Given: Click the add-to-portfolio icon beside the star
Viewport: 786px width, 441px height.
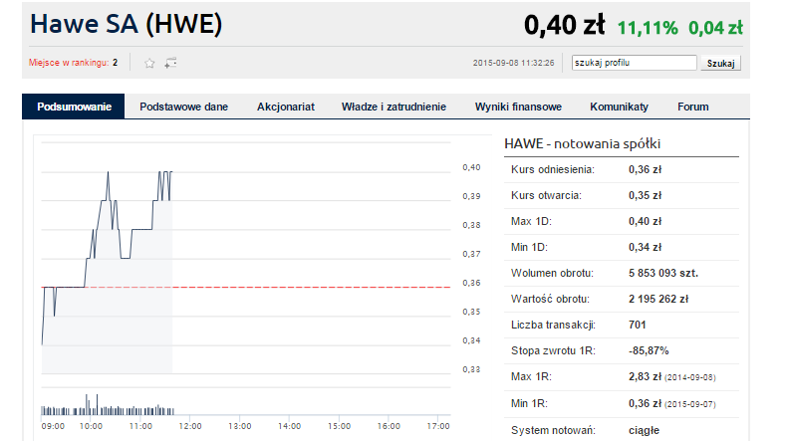Looking at the screenshot, I should tap(170, 63).
